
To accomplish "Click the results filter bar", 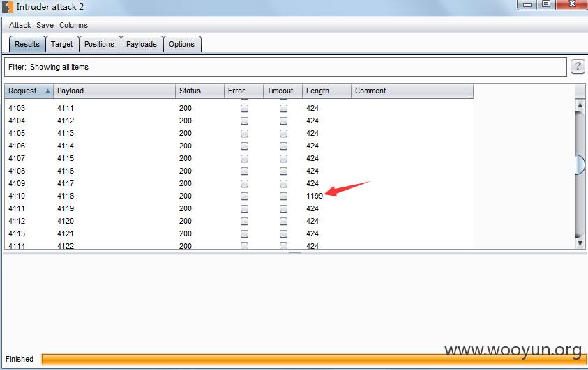I will [x=285, y=67].
